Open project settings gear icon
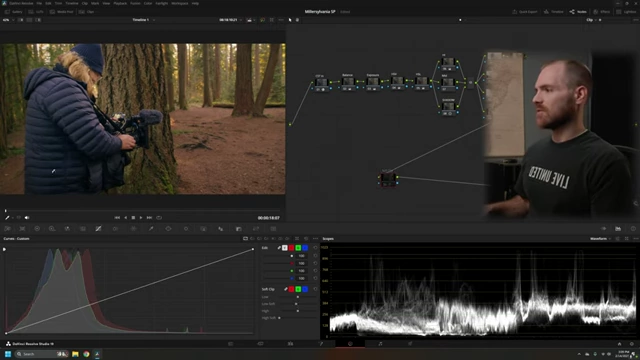Screen dimensions: 640x360 pyautogui.click(x=632, y=344)
